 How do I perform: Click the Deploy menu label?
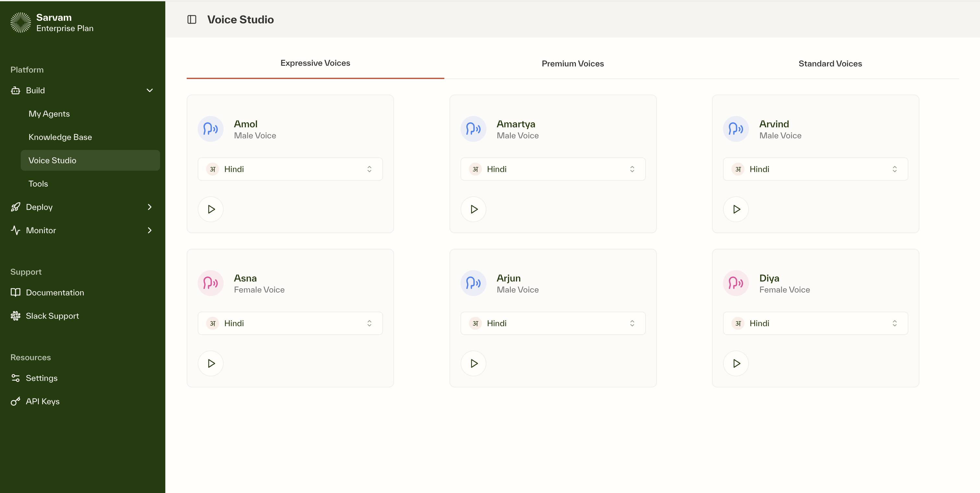click(x=39, y=207)
